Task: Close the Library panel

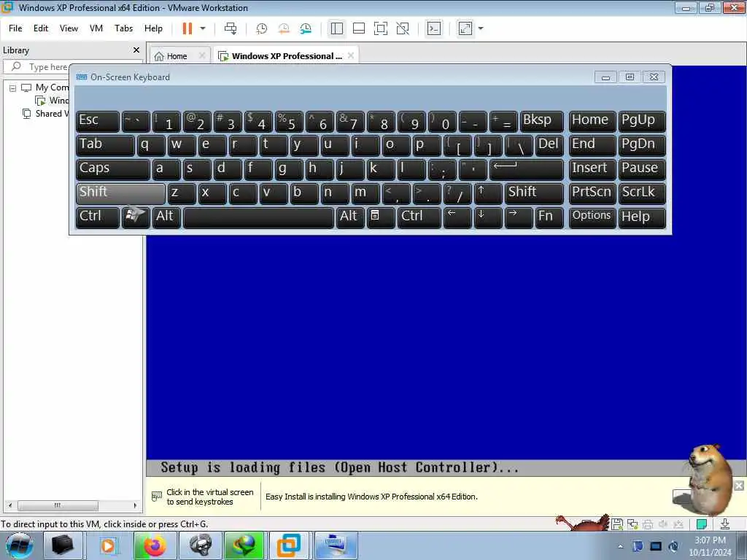Action: coord(136,50)
